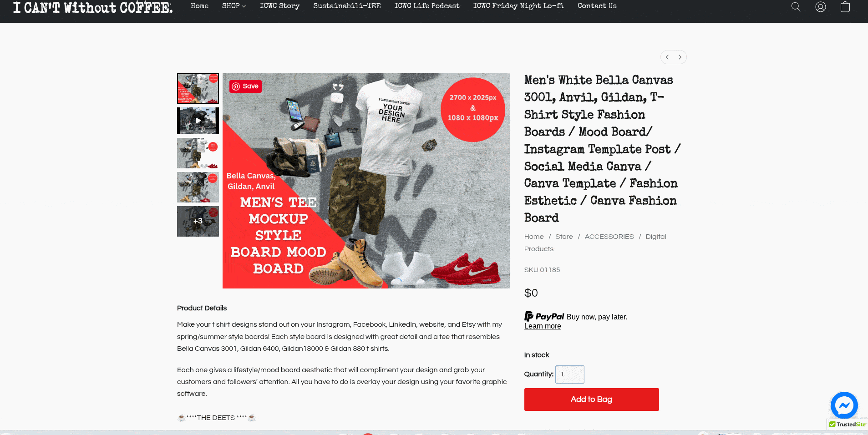The width and height of the screenshot is (868, 435).
Task: Open ACCESSORIES breadcrumb link
Action: 609,237
